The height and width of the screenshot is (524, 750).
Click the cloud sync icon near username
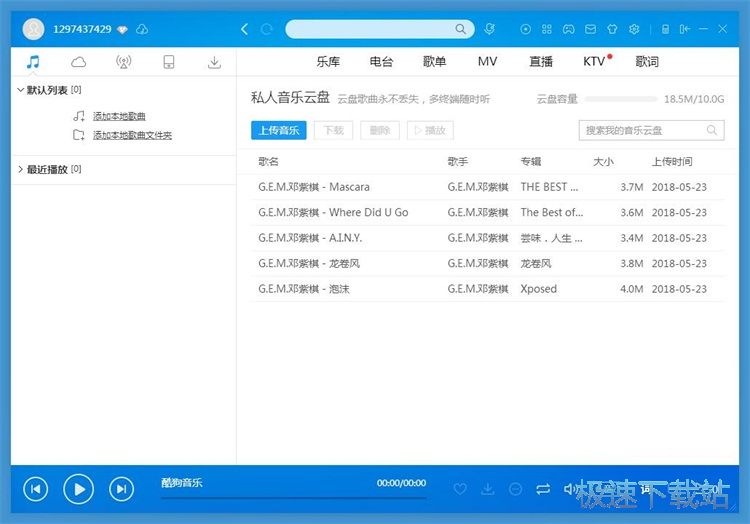[x=142, y=30]
